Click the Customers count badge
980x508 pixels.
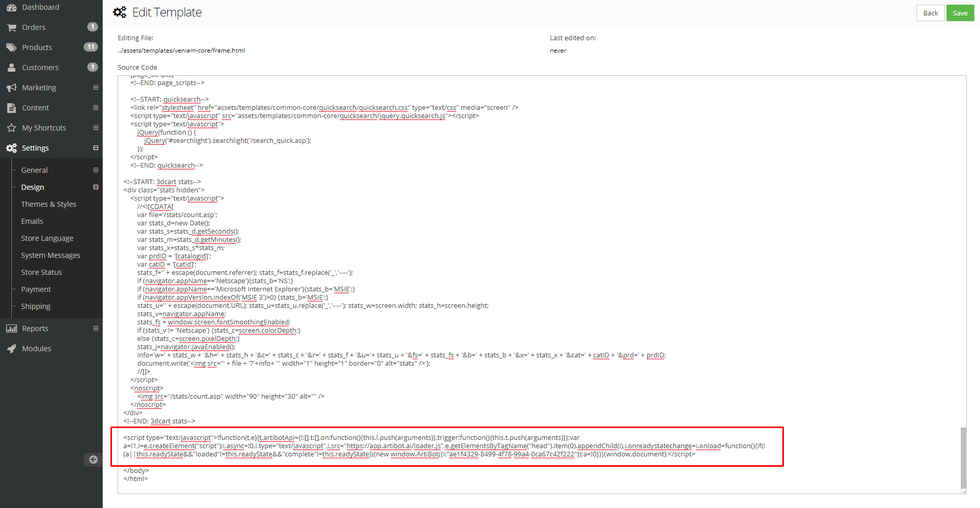point(92,67)
